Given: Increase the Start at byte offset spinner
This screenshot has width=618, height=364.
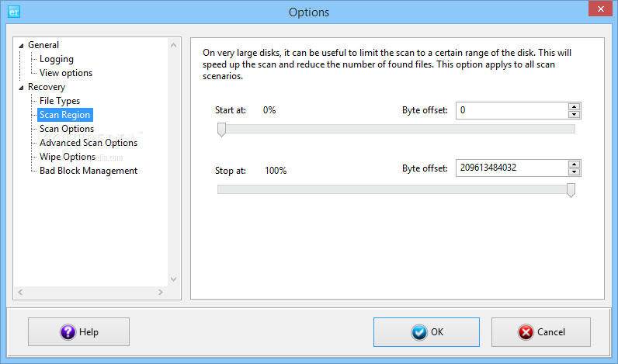Looking at the screenshot, I should 575,107.
